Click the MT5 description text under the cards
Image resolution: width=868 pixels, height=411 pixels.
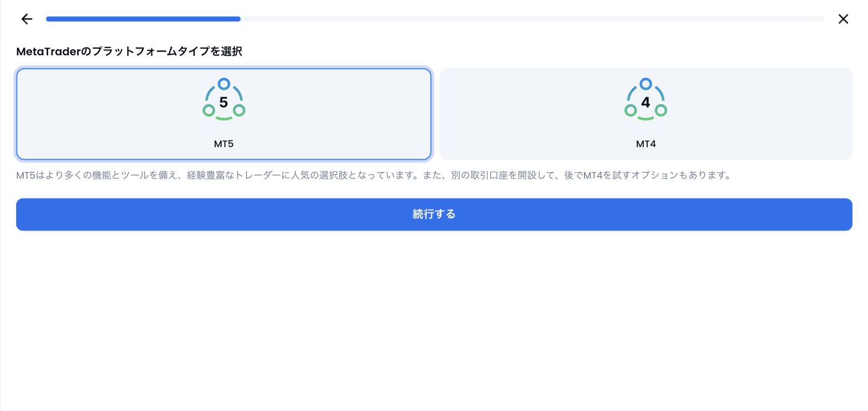pos(374,175)
